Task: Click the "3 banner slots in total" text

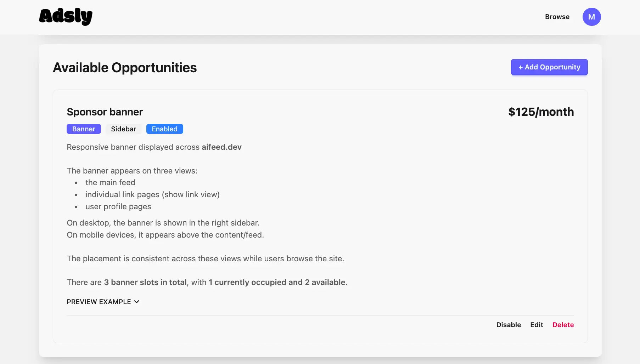Action: [145, 282]
